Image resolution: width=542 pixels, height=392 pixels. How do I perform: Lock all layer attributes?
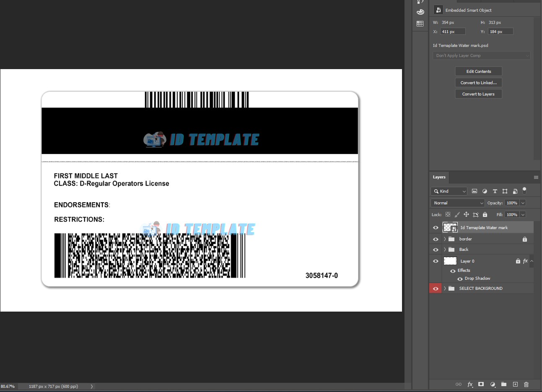pos(485,214)
